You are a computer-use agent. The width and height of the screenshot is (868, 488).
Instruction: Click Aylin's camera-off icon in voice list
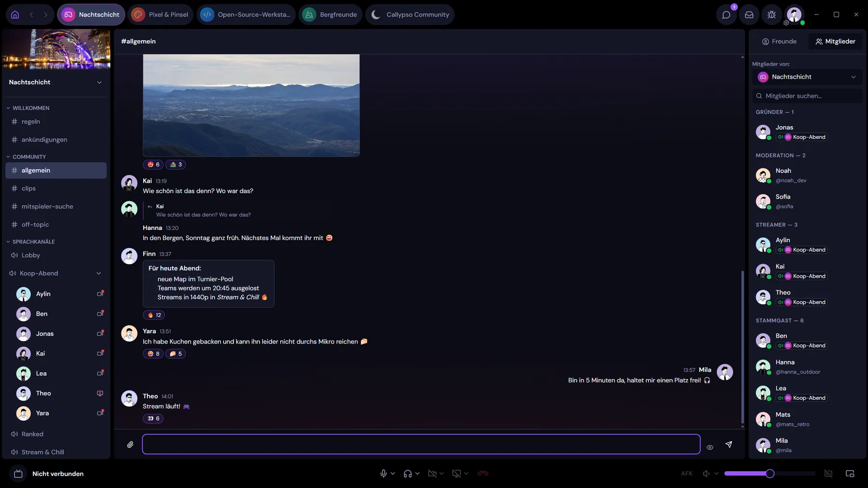100,293
